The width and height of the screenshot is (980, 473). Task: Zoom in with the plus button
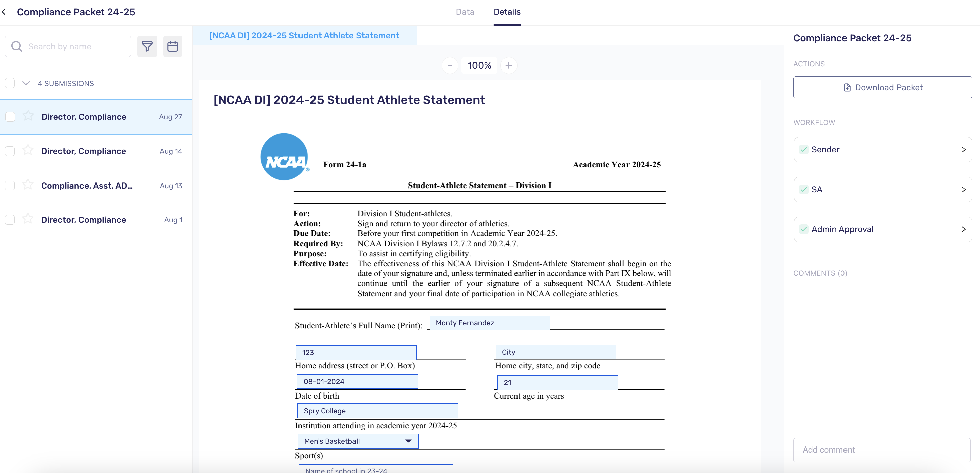coord(509,65)
